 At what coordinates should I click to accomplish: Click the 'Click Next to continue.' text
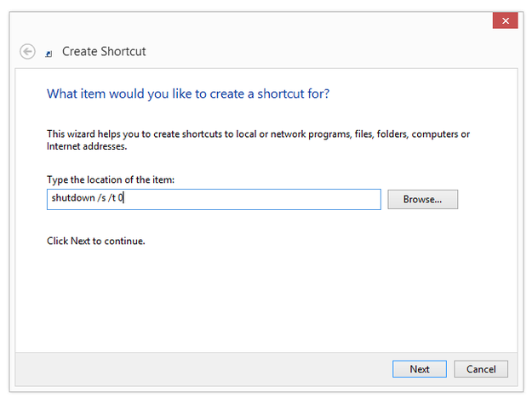[x=96, y=241]
